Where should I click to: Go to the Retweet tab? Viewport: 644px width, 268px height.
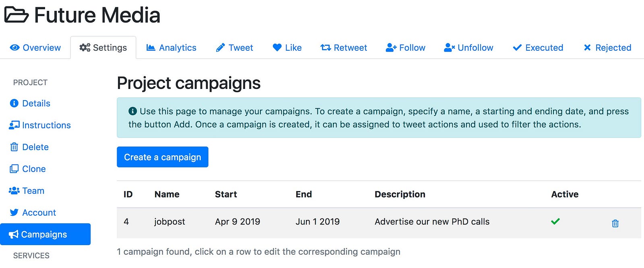click(x=344, y=47)
